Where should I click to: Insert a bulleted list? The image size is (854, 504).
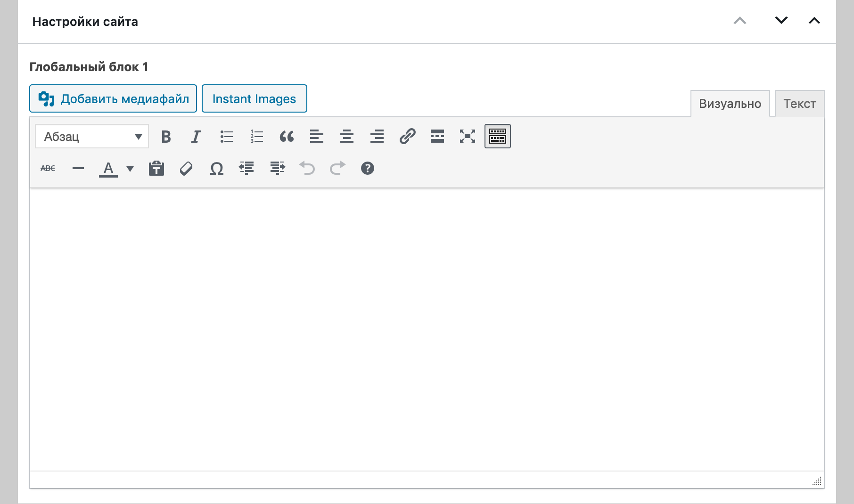point(226,137)
